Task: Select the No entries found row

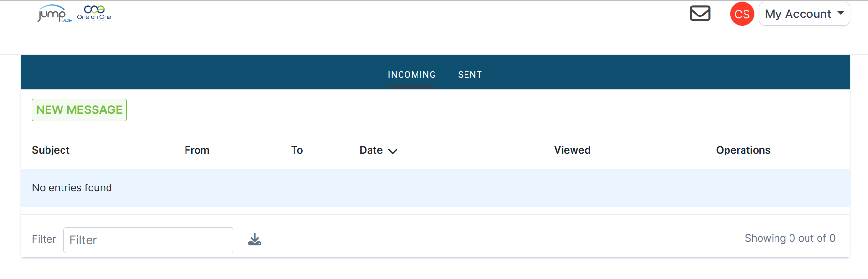Action: pos(435,188)
